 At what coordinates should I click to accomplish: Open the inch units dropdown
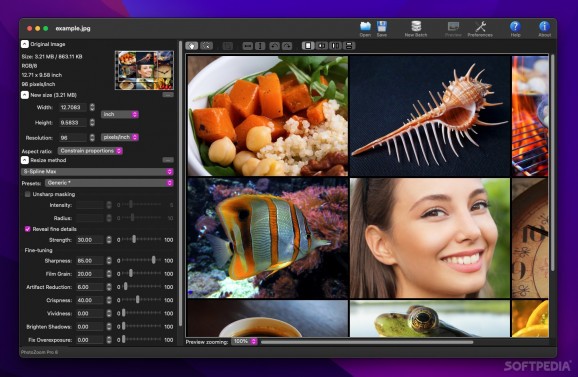coord(120,114)
